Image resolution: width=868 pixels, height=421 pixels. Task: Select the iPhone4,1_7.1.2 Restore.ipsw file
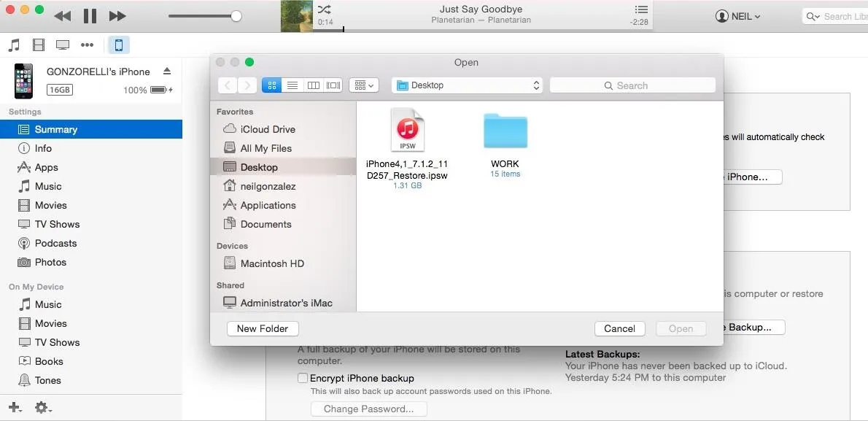(x=408, y=148)
